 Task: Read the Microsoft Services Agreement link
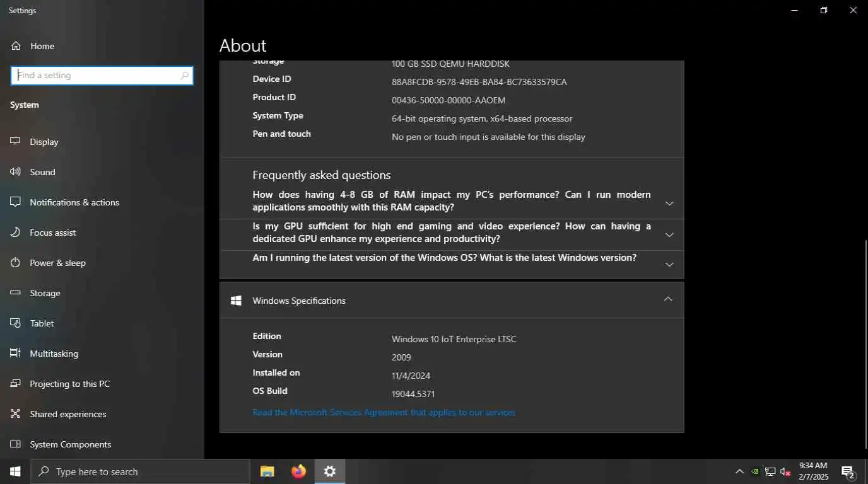click(384, 412)
